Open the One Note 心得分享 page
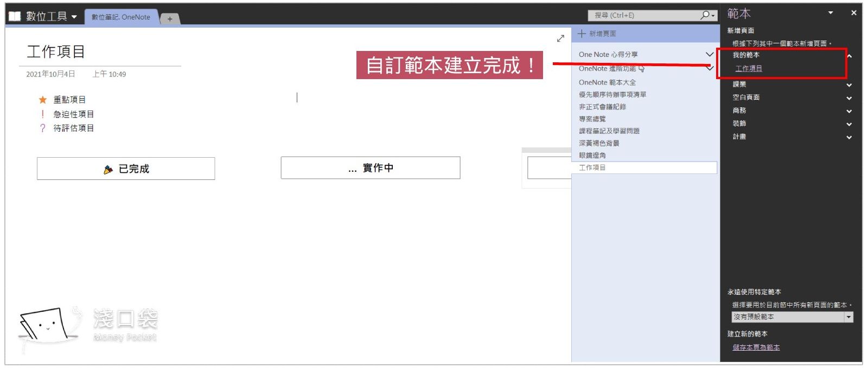 608,54
